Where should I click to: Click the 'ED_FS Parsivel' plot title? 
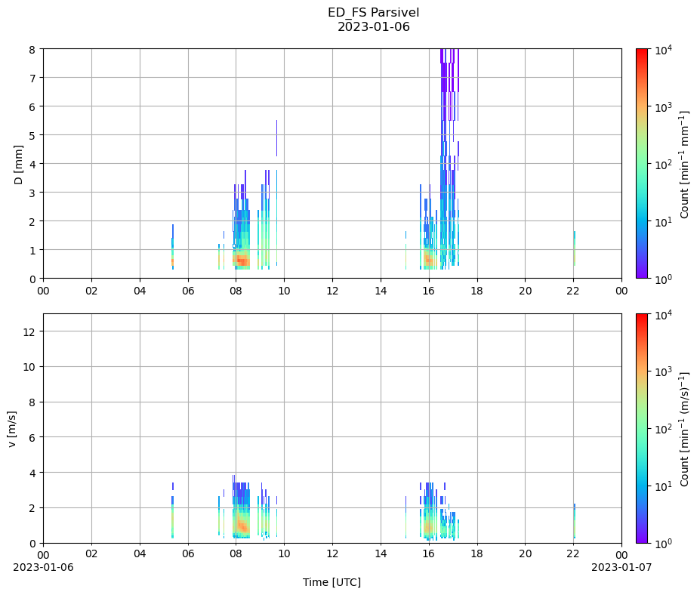click(x=373, y=12)
